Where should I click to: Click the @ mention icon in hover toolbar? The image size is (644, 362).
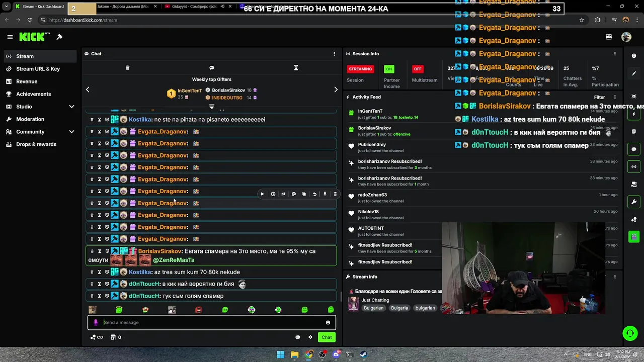tap(294, 194)
